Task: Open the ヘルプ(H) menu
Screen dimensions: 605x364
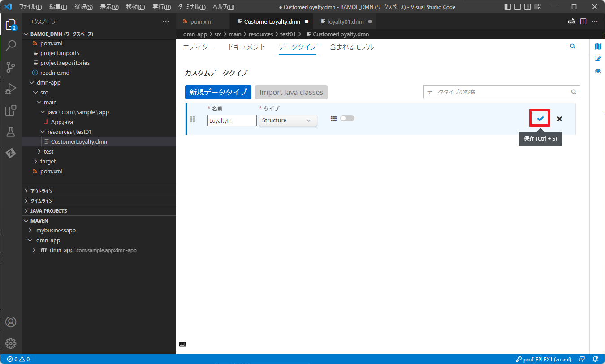Action: click(x=223, y=7)
